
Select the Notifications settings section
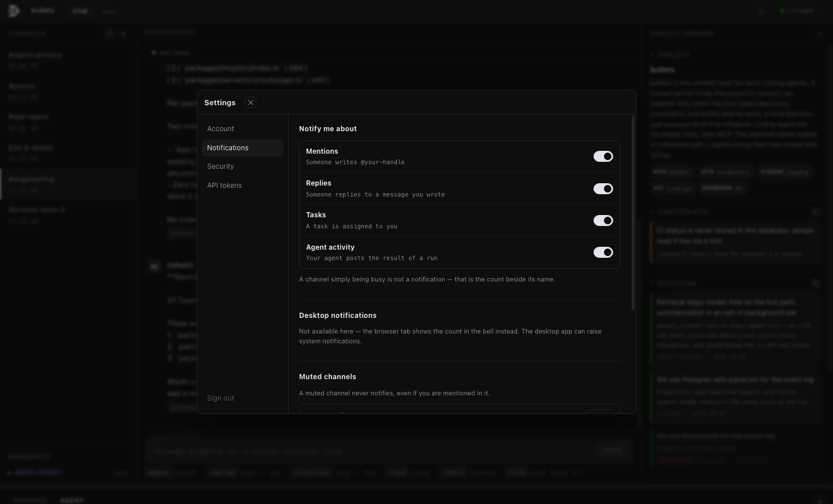242,148
